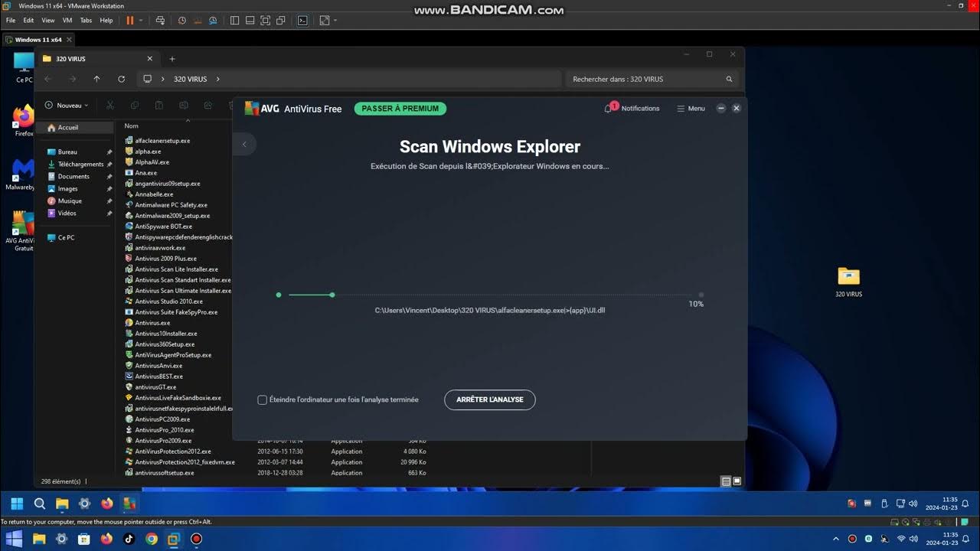
Task: Expand the VMware stretch options dropdown arrow
Action: click(x=335, y=21)
